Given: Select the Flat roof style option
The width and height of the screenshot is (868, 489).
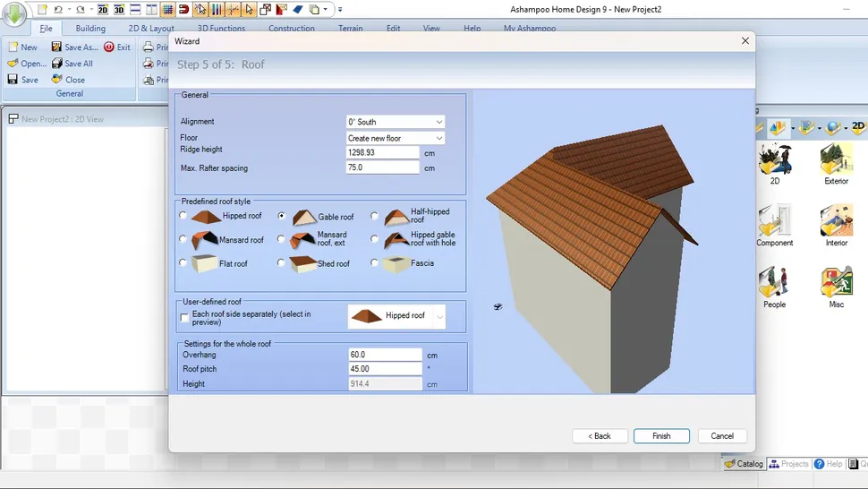Looking at the screenshot, I should (183, 263).
